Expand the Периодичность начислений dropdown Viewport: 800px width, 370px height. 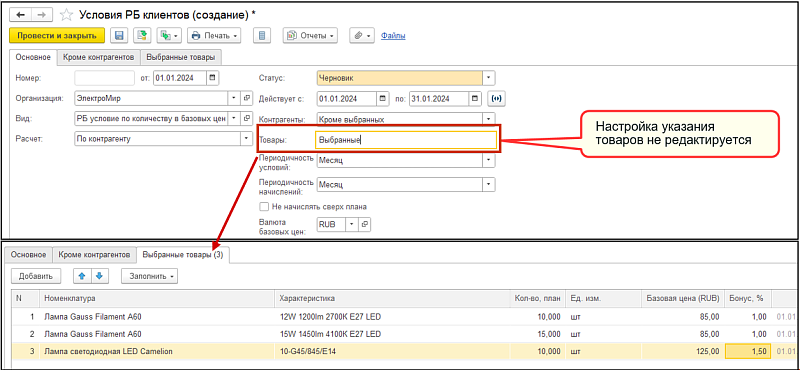point(489,184)
